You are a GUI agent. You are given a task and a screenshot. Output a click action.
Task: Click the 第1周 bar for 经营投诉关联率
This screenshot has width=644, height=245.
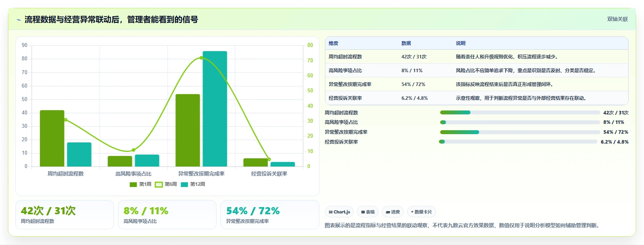click(x=256, y=163)
